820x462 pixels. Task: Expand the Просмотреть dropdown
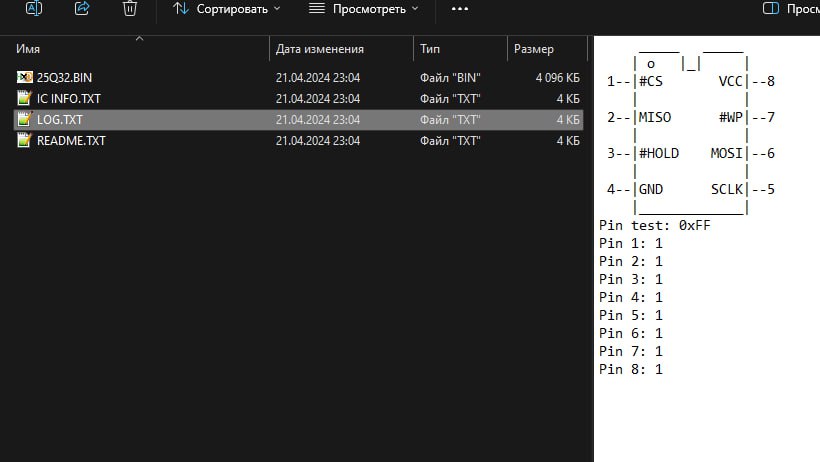tap(364, 9)
